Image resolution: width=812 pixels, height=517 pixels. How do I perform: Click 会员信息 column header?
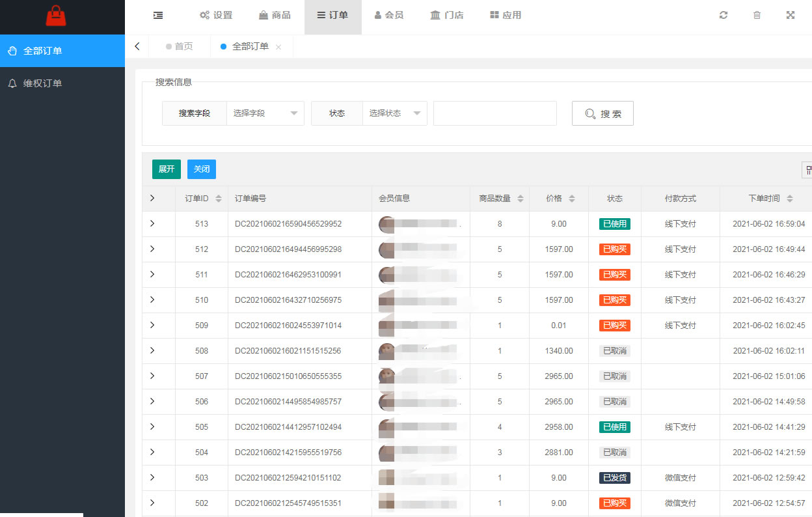click(394, 199)
